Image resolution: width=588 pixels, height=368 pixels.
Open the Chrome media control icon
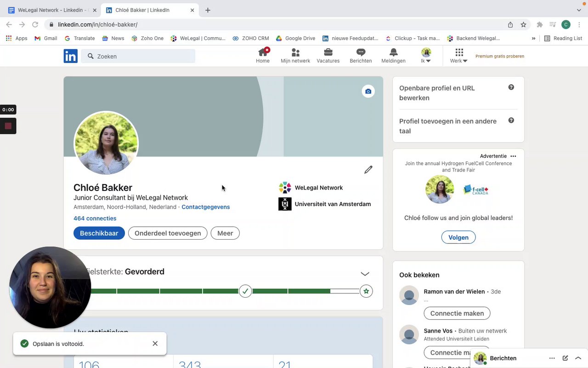click(553, 24)
